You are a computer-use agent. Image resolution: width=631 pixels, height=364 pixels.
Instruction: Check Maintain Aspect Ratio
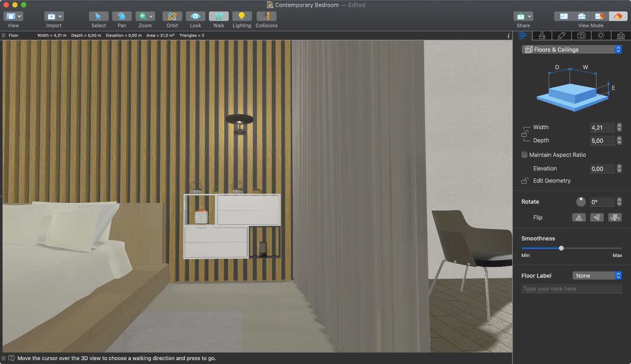(524, 154)
